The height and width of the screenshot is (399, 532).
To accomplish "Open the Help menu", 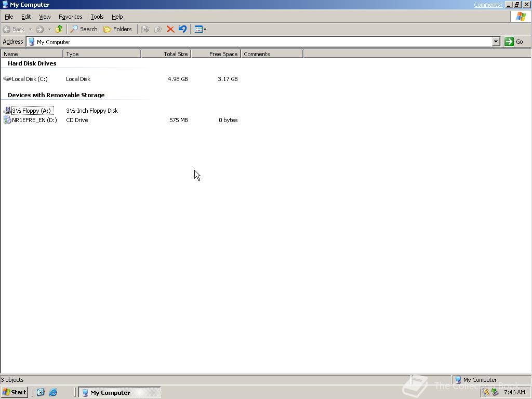I will point(117,17).
